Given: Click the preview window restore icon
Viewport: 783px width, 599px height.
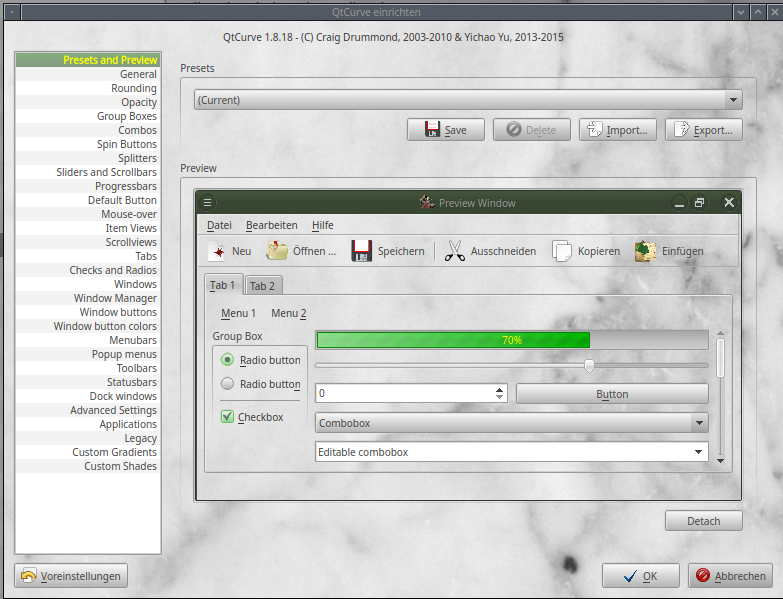Looking at the screenshot, I should (x=700, y=203).
